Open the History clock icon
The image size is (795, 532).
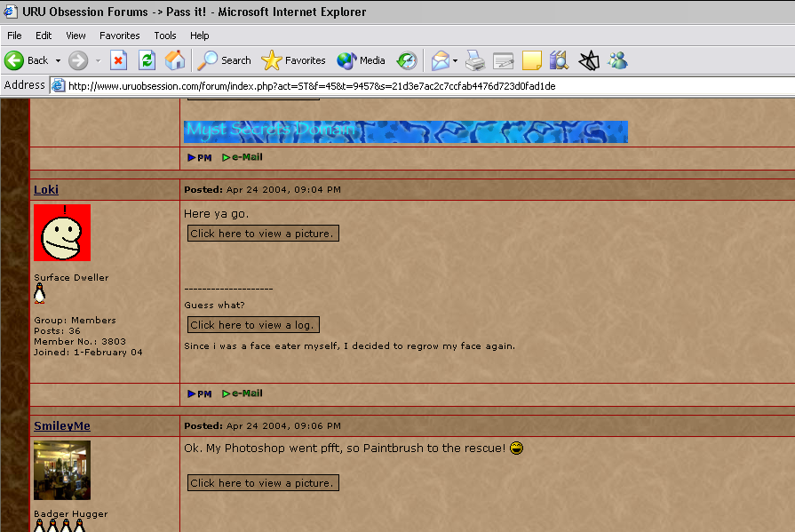pyautogui.click(x=407, y=60)
